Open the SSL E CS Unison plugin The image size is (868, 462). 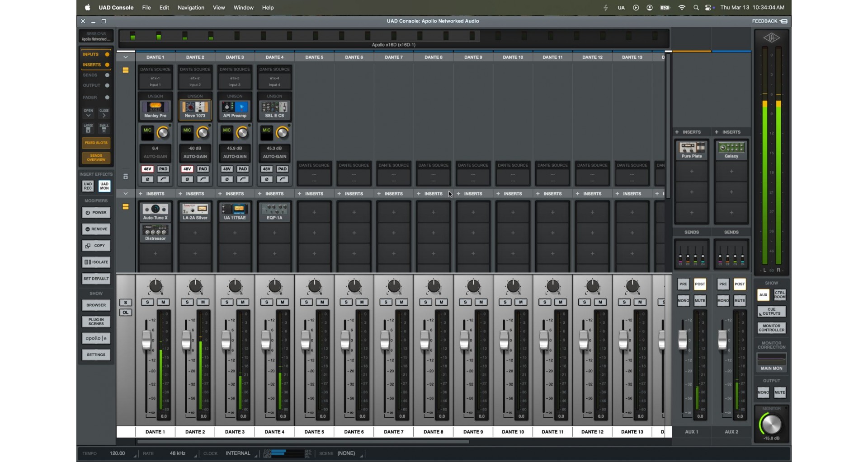pos(274,110)
